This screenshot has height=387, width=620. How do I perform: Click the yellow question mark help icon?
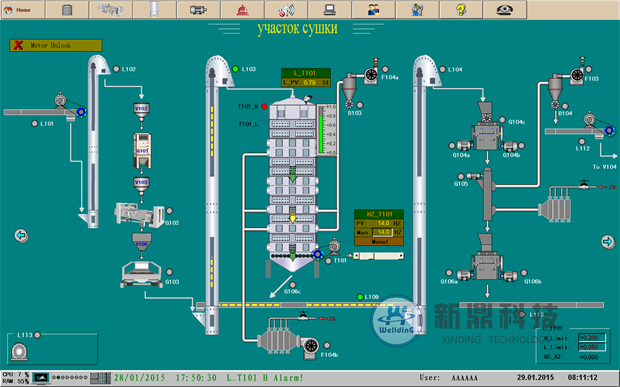point(461,10)
